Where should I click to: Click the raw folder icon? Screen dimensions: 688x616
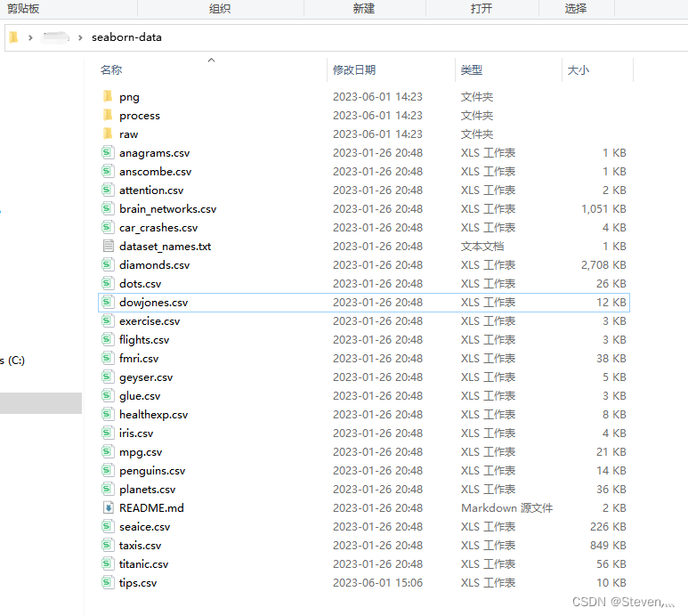pos(108,134)
